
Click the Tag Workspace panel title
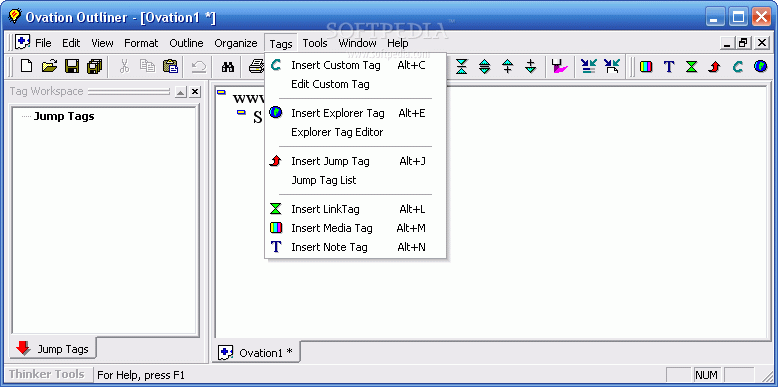(46, 92)
